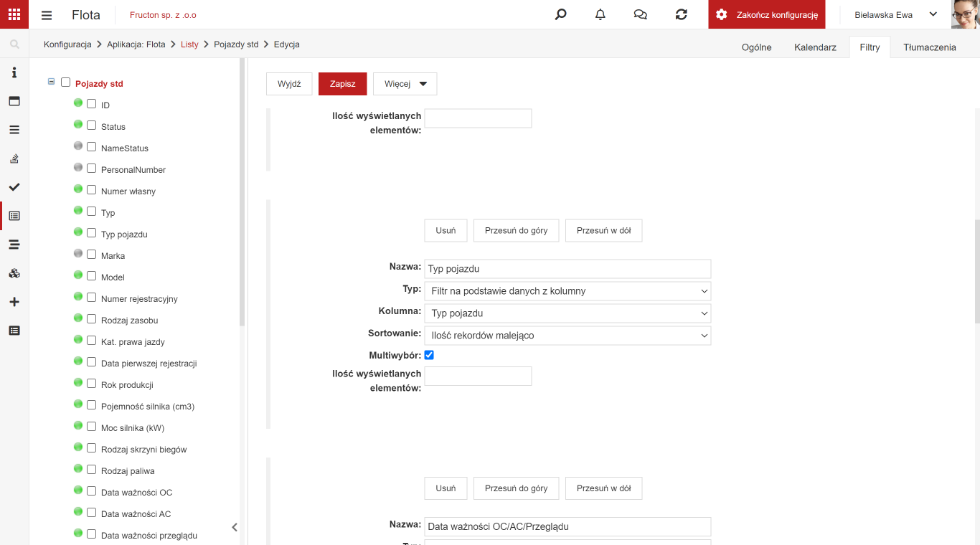The image size is (980, 545).
Task: Check the Numer rejestracyjny column checkbox
Action: [91, 298]
